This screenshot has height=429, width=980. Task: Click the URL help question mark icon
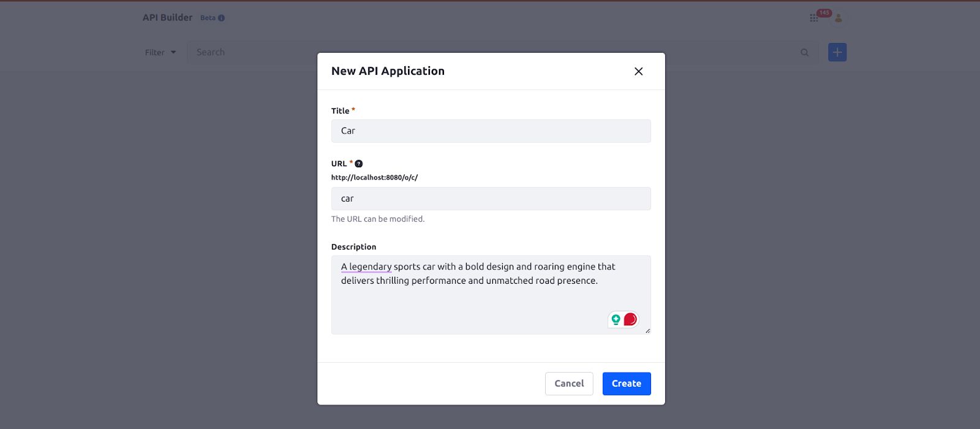359,164
